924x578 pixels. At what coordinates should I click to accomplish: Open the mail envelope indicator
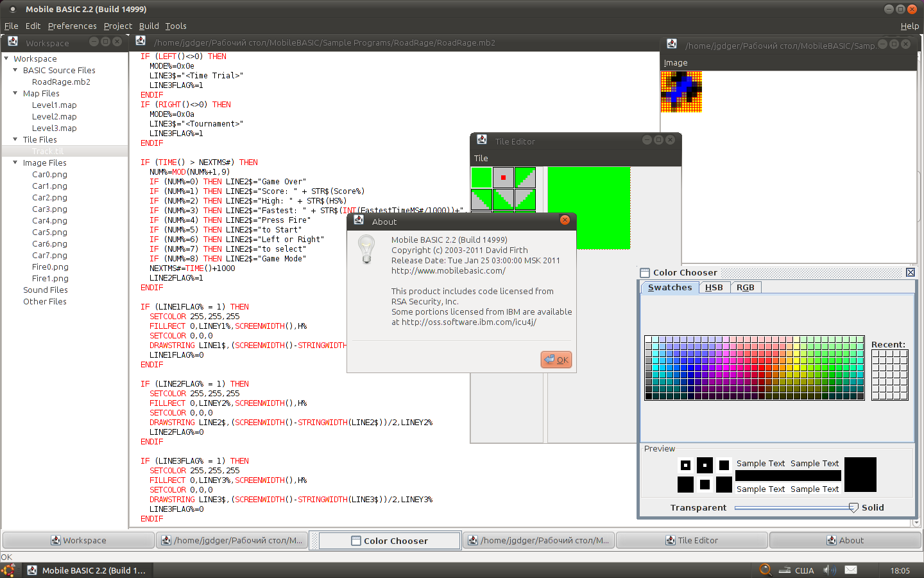pyautogui.click(x=851, y=570)
